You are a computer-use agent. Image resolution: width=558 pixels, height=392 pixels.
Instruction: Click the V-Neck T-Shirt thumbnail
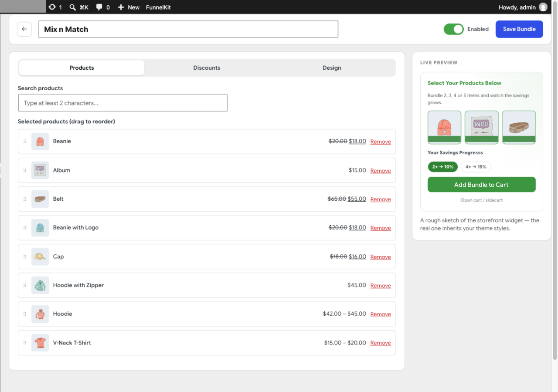40,343
